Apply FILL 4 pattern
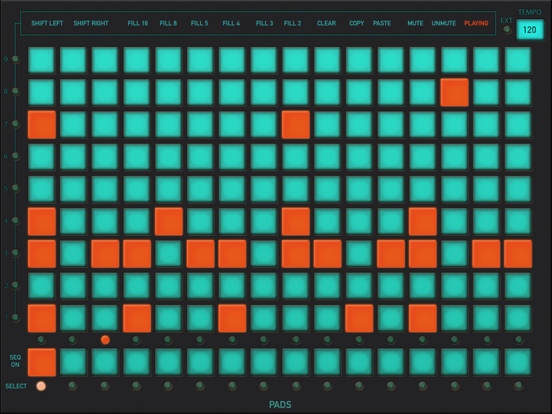Image resolution: width=552 pixels, height=414 pixels. pos(231,23)
